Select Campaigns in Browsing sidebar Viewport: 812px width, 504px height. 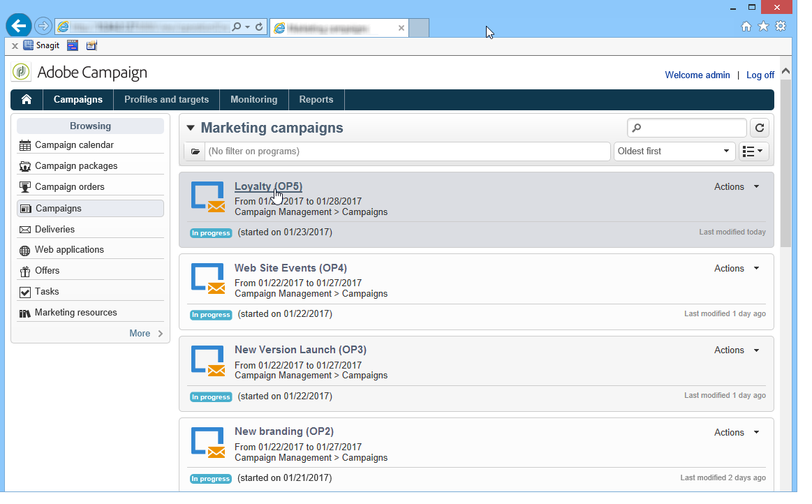(90, 208)
